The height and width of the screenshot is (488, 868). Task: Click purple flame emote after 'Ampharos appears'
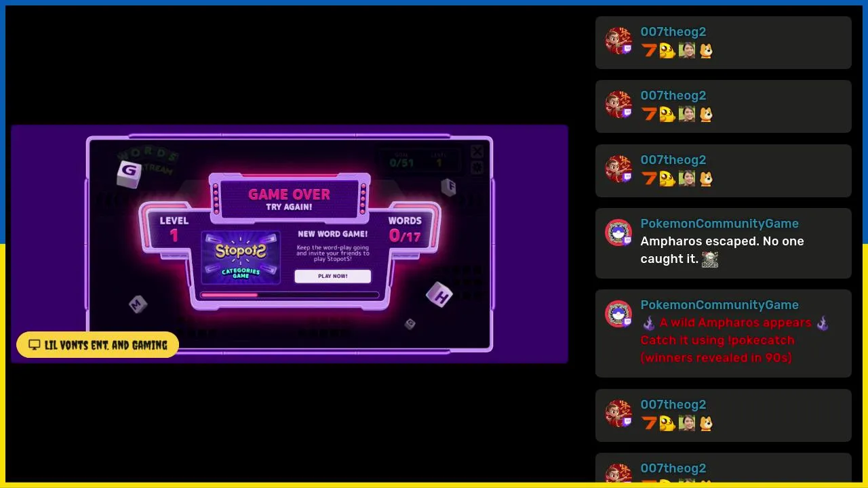[x=823, y=323]
